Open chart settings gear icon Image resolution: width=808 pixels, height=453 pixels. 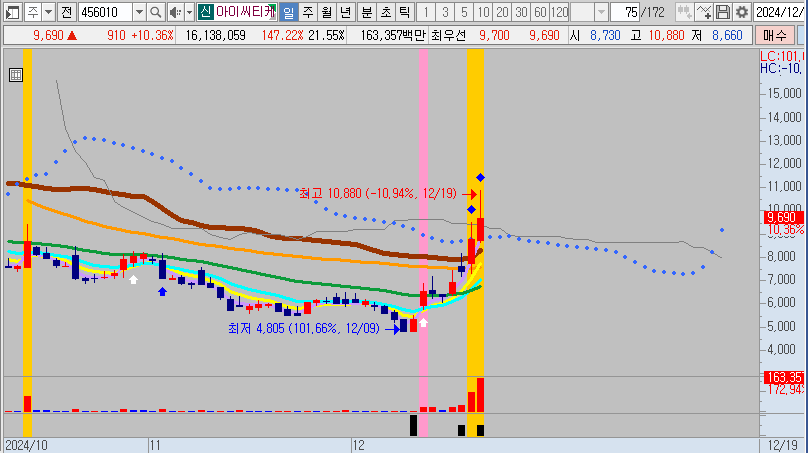(x=742, y=12)
